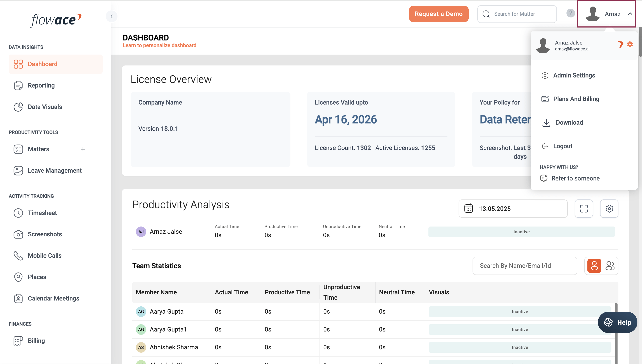Click the Request a Demo button
Viewport: 642px width, 364px height.
tap(439, 14)
